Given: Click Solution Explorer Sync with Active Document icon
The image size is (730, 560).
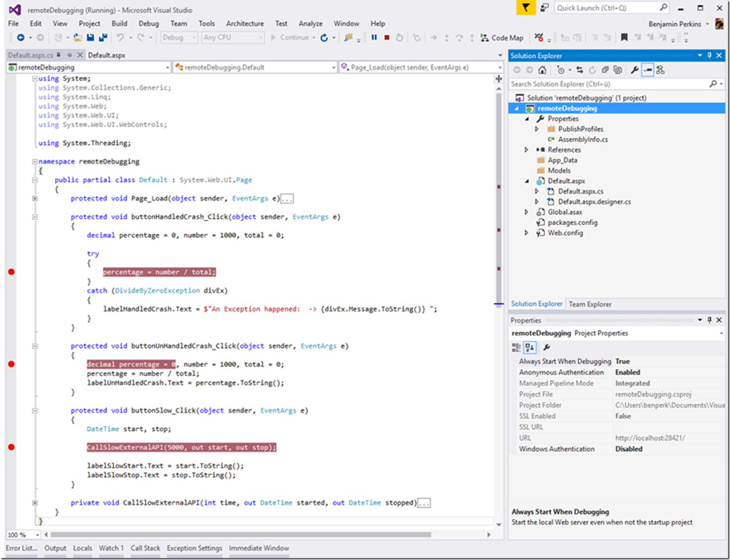Looking at the screenshot, I should tap(580, 70).
